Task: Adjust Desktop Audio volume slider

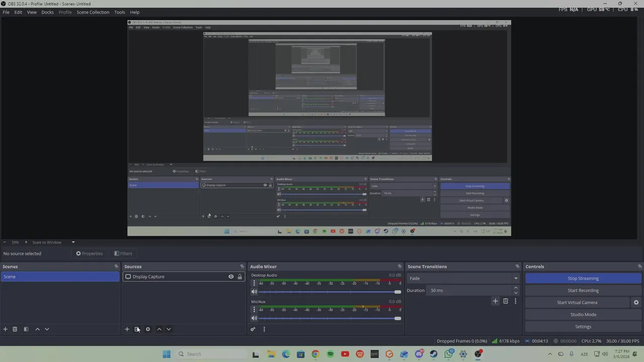Action: click(330, 292)
